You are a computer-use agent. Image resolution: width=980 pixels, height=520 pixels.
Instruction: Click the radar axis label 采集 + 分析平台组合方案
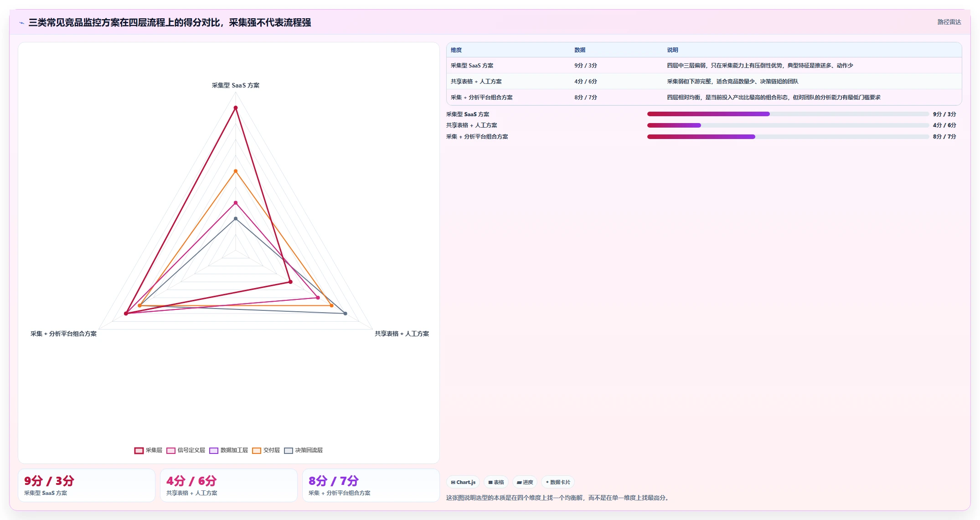coord(63,334)
